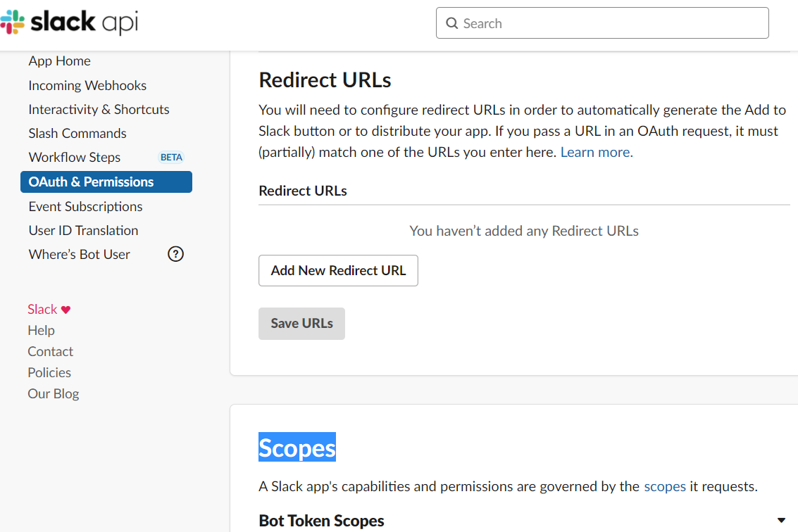The width and height of the screenshot is (798, 532).
Task: Open Event Subscriptions page
Action: [x=85, y=206]
